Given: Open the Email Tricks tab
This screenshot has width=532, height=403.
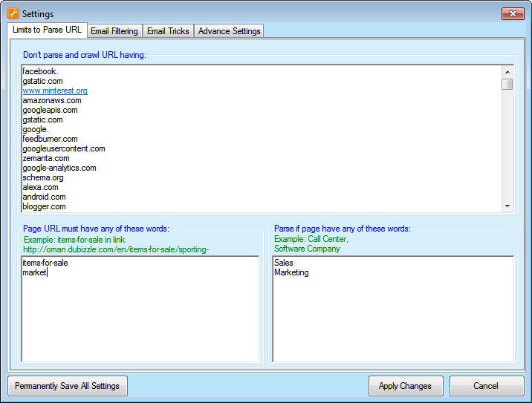Looking at the screenshot, I should point(168,31).
